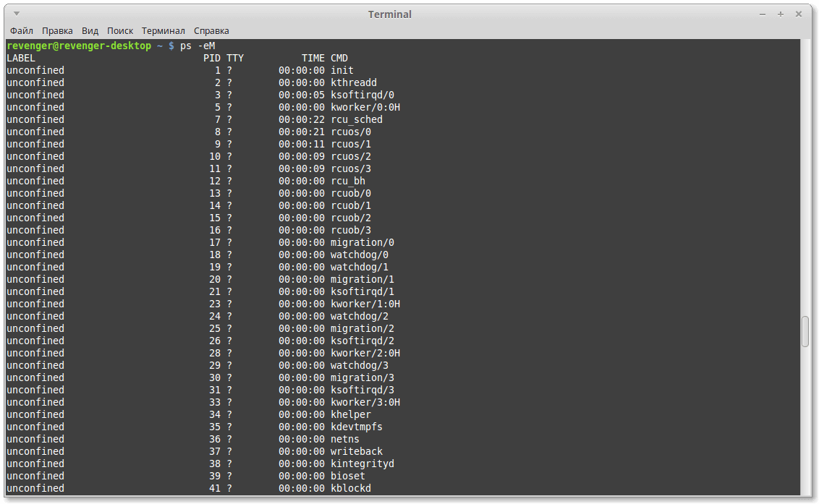Click the 'kthreadd' process name

(354, 82)
